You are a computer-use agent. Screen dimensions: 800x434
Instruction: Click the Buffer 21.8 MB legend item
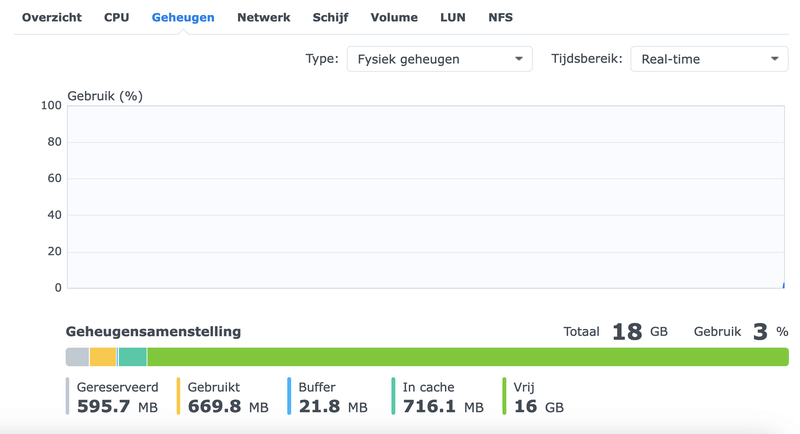[x=332, y=397]
